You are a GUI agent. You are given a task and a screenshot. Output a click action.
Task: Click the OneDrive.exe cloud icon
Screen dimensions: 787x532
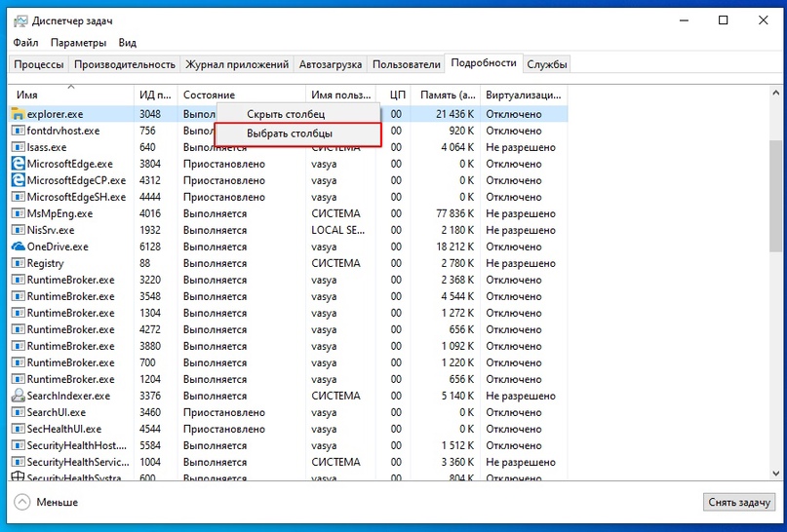18,247
